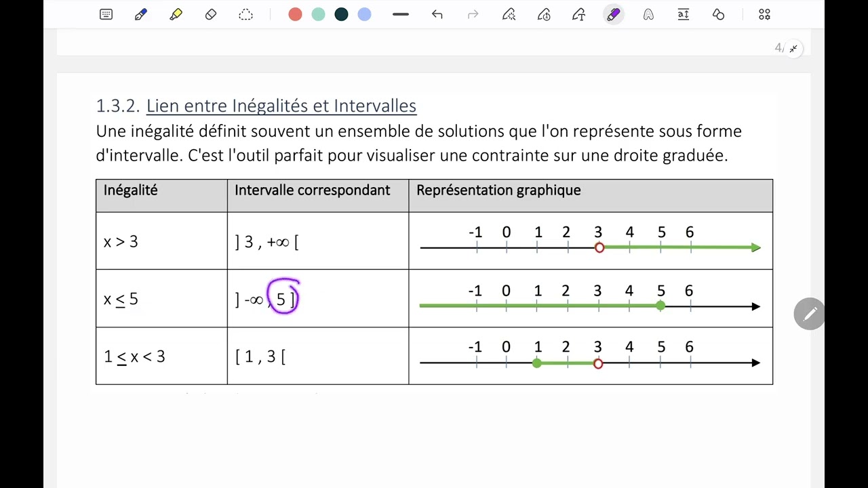Collapse the page indicator arrows
The width and height of the screenshot is (868, 488).
pos(793,48)
